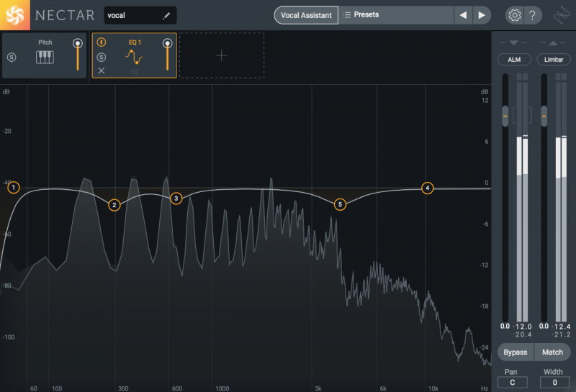Select EQ node 4

pyautogui.click(x=427, y=188)
